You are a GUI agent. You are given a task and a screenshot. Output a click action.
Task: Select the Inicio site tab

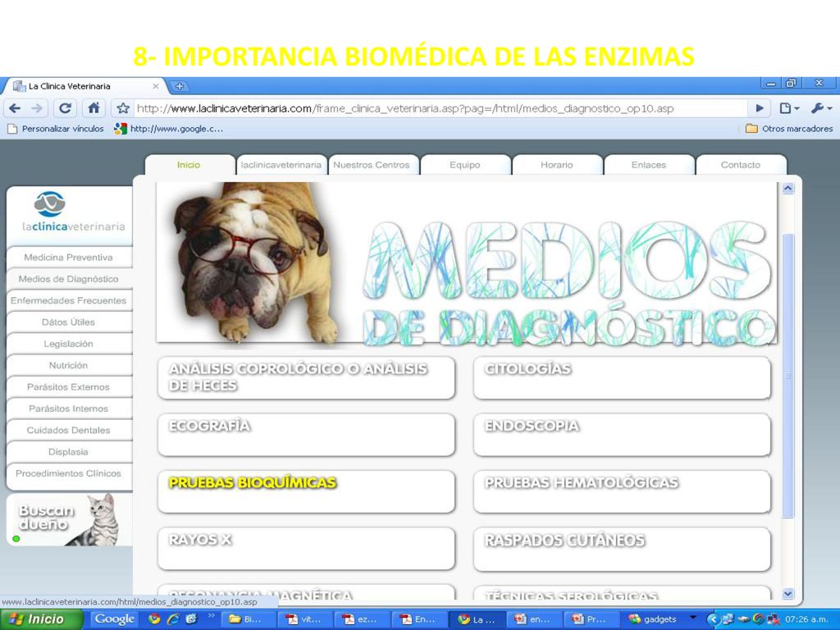pyautogui.click(x=189, y=165)
